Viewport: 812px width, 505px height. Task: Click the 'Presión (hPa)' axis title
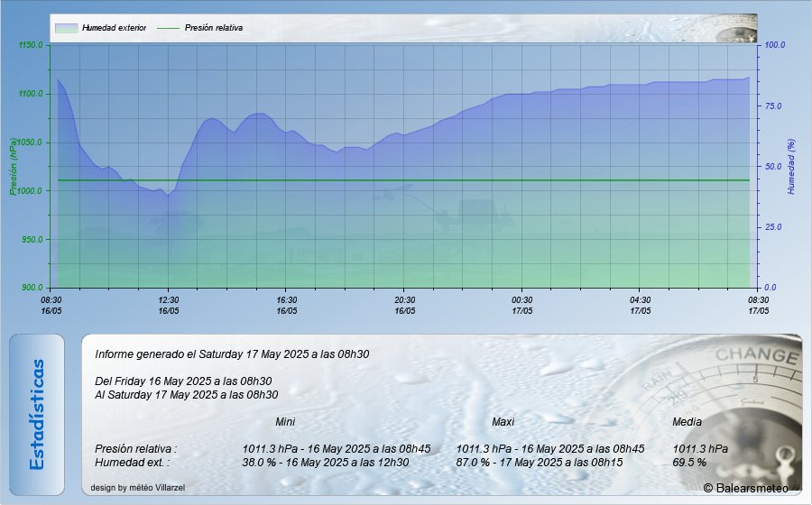tap(13, 167)
